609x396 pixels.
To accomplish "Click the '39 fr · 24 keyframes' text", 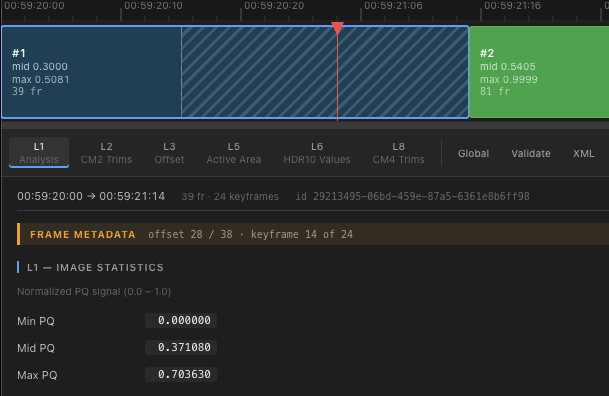I will coord(230,196).
